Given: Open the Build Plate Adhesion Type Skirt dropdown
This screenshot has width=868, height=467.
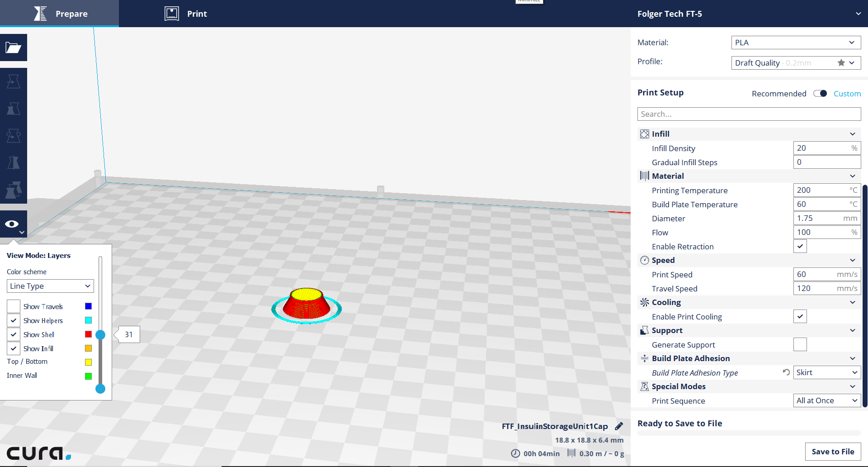Looking at the screenshot, I should [x=827, y=372].
